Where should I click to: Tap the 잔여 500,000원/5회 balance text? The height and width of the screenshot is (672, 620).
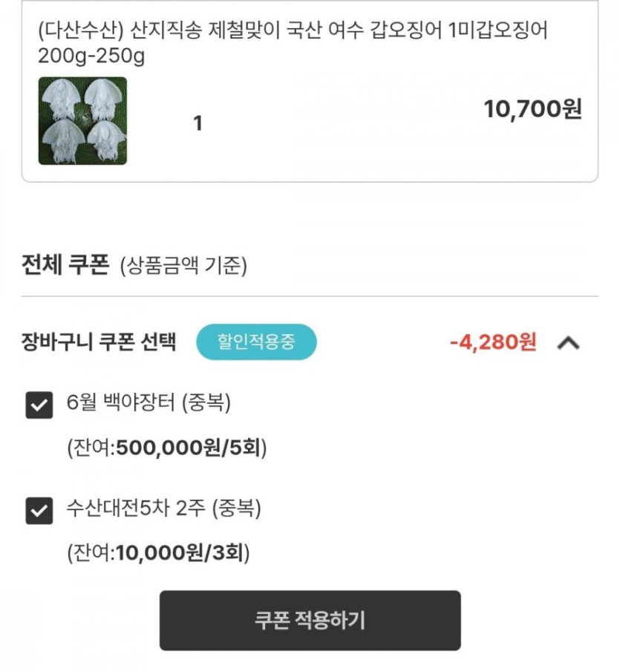[x=166, y=448]
